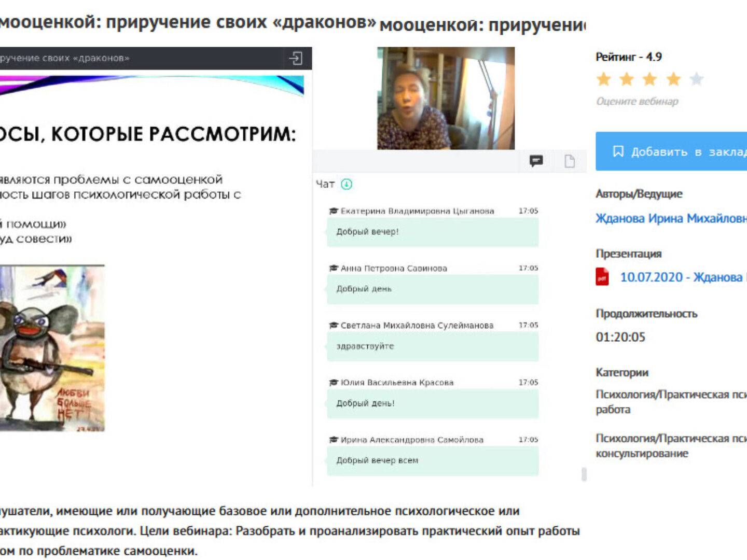This screenshot has width=747, height=560.
Task: Click the green scroll-down chat icon
Action: tap(347, 184)
